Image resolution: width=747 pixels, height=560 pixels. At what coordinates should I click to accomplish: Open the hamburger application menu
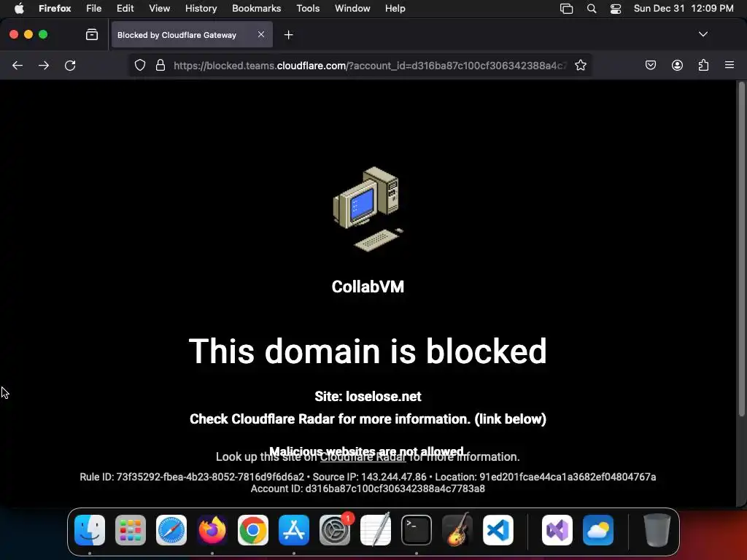[x=729, y=65]
